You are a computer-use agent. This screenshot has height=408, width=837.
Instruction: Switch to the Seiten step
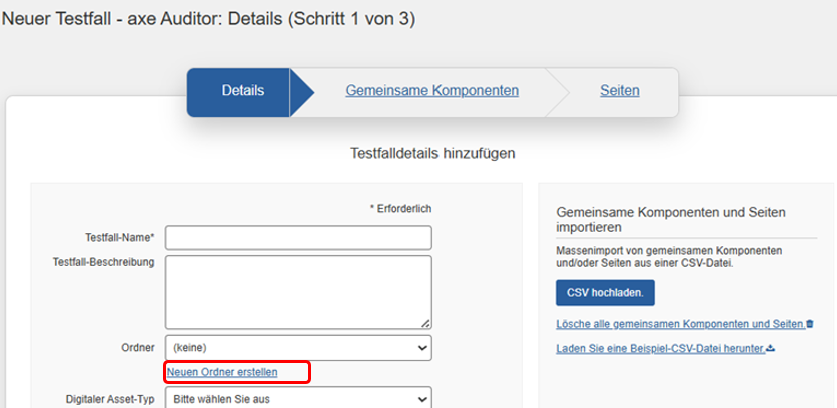tap(620, 91)
